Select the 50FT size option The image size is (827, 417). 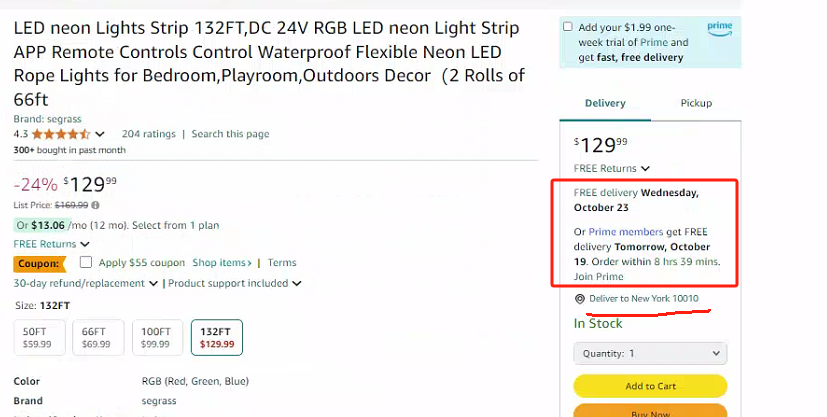click(36, 337)
